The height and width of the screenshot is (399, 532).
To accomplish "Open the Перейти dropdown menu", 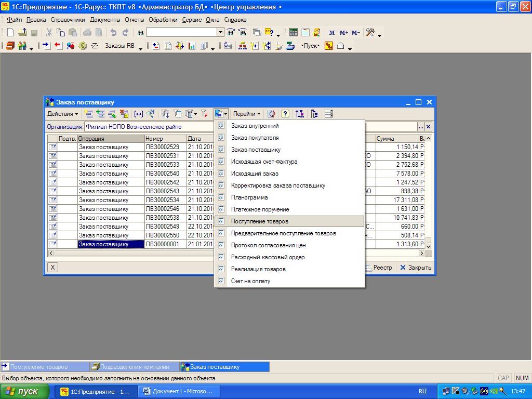I will [x=247, y=114].
